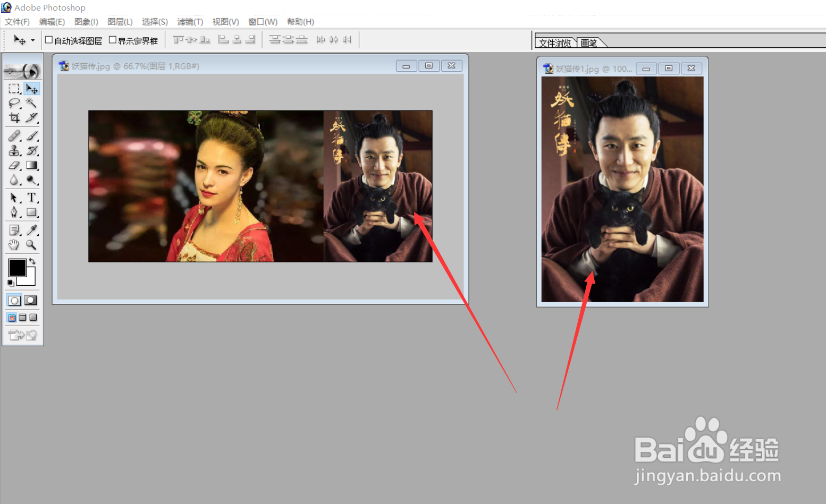Viewport: 826px width, 504px height.
Task: Switch to Quick Mask mode
Action: coord(31,301)
